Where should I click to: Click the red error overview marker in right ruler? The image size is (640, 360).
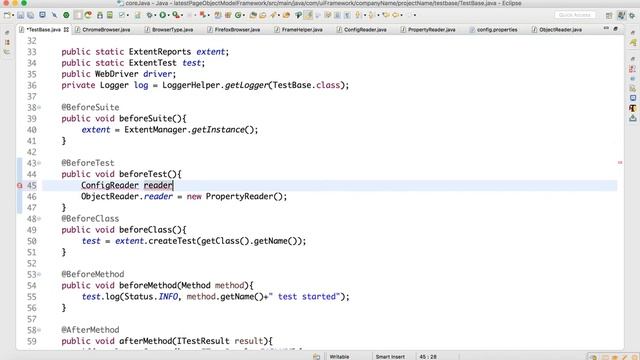(x=620, y=163)
